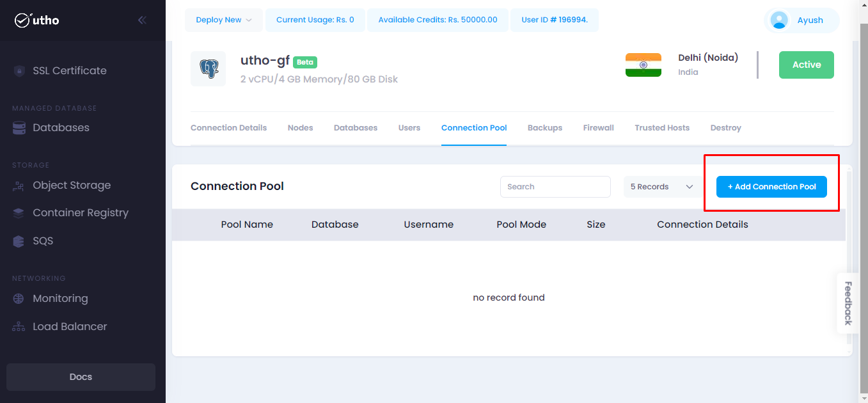Go to Databases in sidebar
The width and height of the screenshot is (868, 403).
click(x=61, y=128)
